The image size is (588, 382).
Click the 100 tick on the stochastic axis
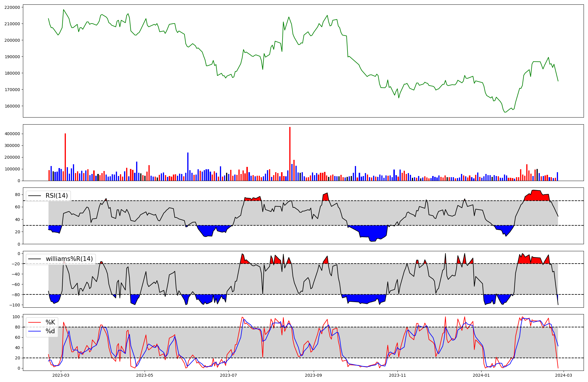point(16,317)
